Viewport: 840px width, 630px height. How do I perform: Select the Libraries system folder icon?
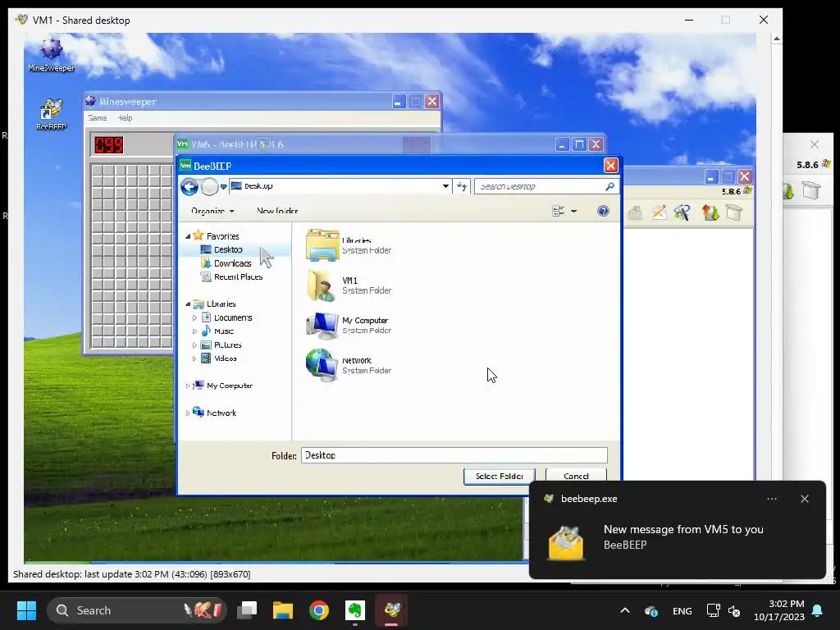(x=322, y=245)
